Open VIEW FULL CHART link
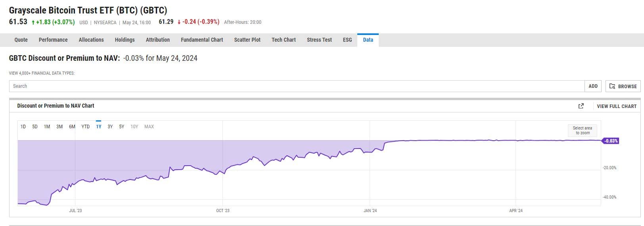 (x=617, y=106)
